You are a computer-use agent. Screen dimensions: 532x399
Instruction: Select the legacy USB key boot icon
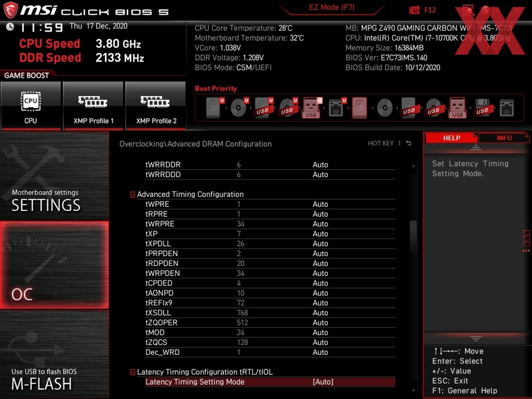tap(458, 108)
